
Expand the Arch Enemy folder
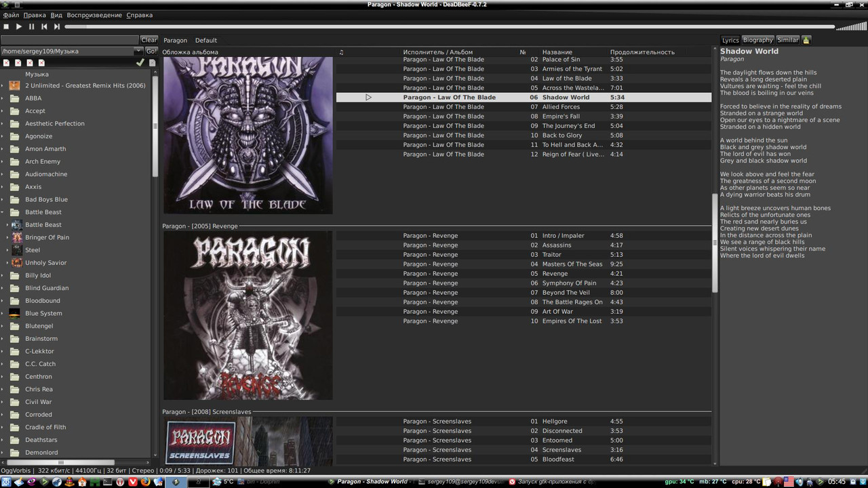pyautogui.click(x=3, y=162)
